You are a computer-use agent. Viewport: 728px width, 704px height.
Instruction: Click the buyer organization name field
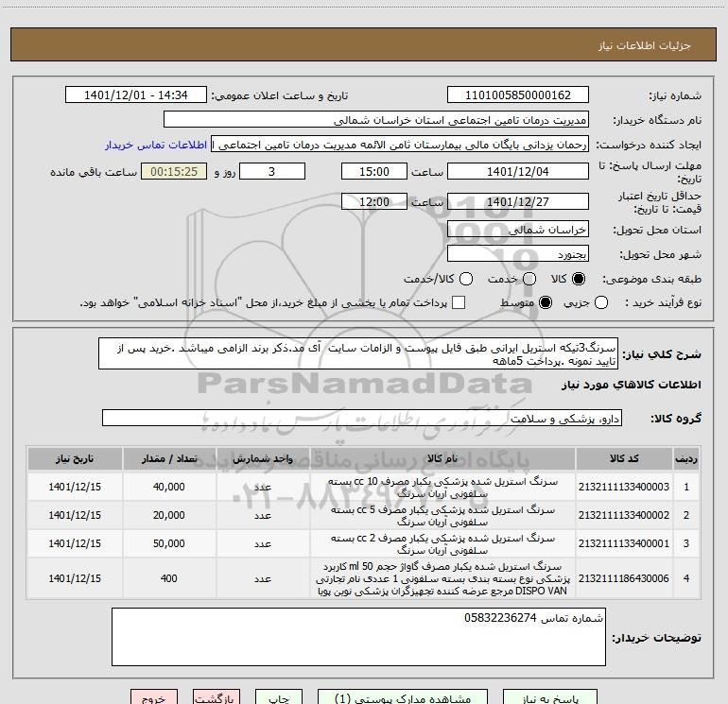click(x=376, y=120)
